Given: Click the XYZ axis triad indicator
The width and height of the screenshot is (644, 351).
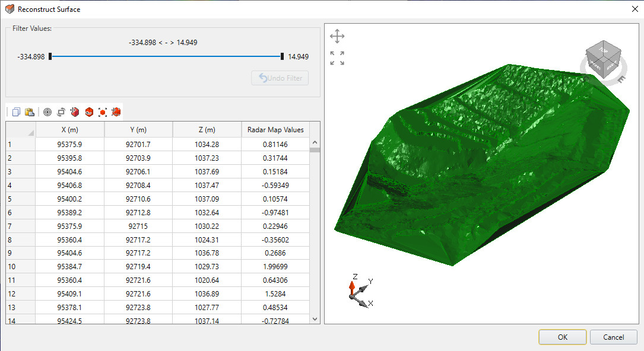Looking at the screenshot, I should (x=361, y=291).
